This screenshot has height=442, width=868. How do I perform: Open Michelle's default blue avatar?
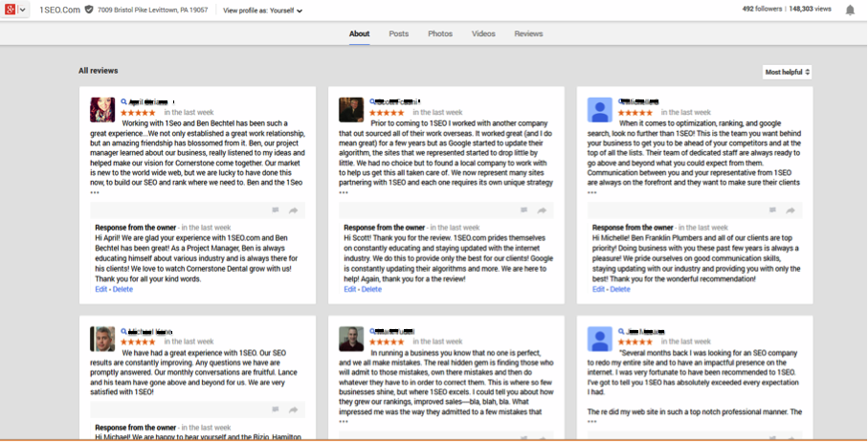click(599, 109)
